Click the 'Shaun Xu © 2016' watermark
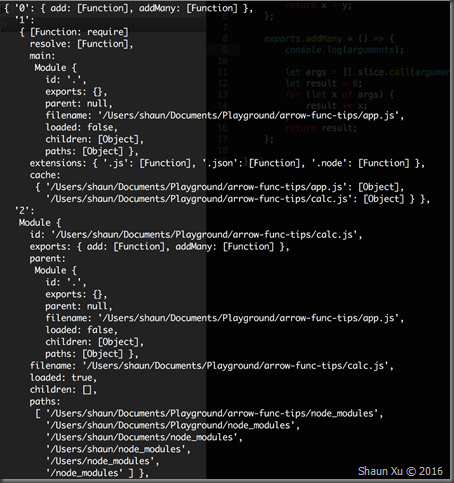 click(400, 471)
